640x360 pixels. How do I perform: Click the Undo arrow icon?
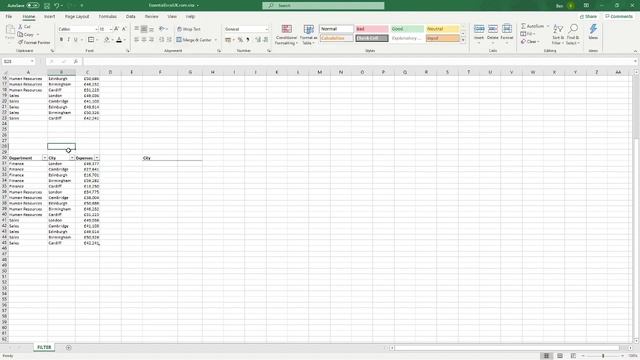click(57, 6)
